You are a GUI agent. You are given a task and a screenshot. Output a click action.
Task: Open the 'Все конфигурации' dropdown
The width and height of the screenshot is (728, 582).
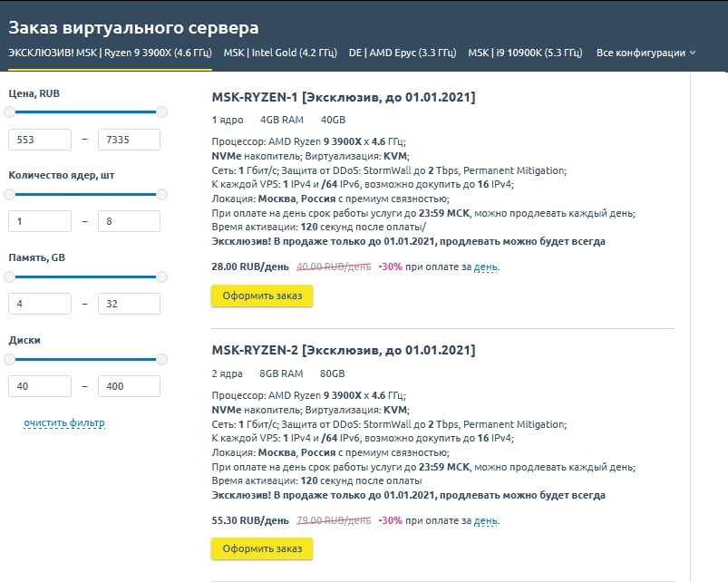tap(645, 53)
